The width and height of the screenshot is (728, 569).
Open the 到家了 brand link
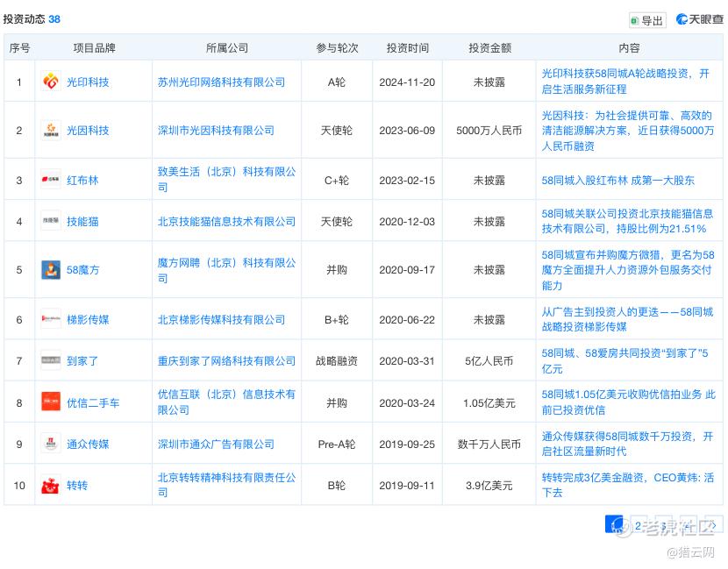point(82,360)
